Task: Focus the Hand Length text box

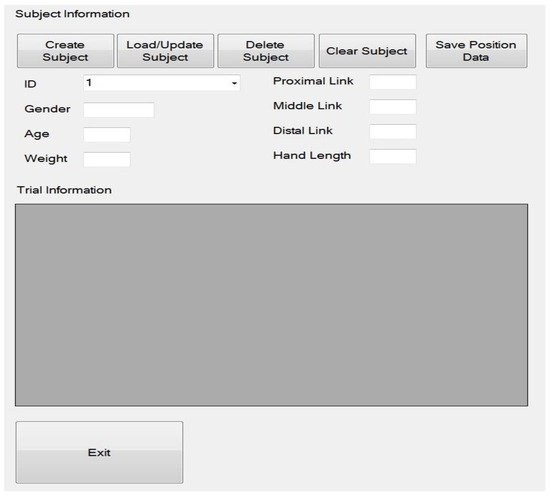Action: pos(393,156)
